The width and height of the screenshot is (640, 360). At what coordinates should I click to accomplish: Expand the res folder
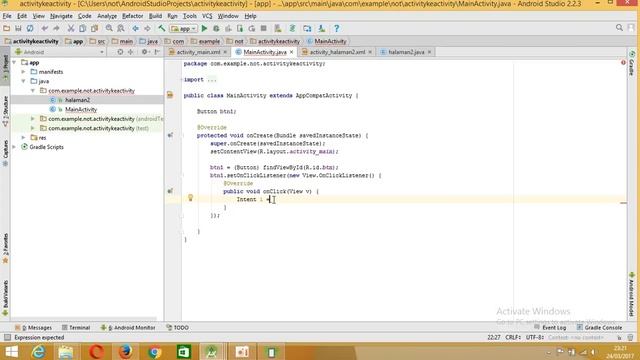coord(24,138)
